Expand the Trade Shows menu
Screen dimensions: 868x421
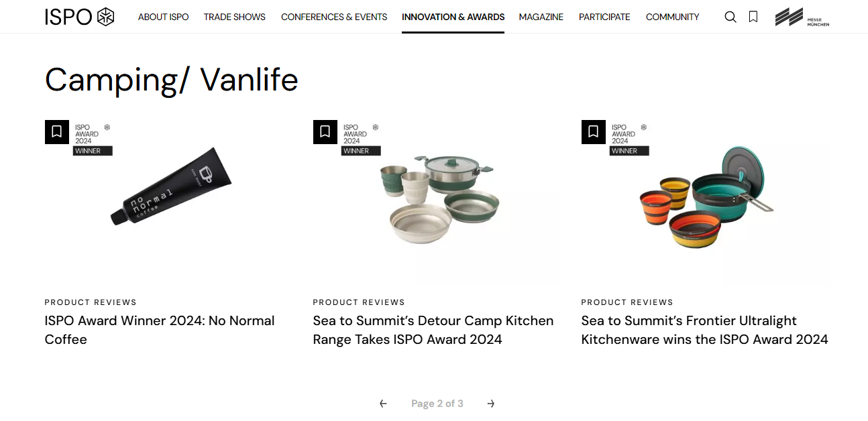point(235,17)
